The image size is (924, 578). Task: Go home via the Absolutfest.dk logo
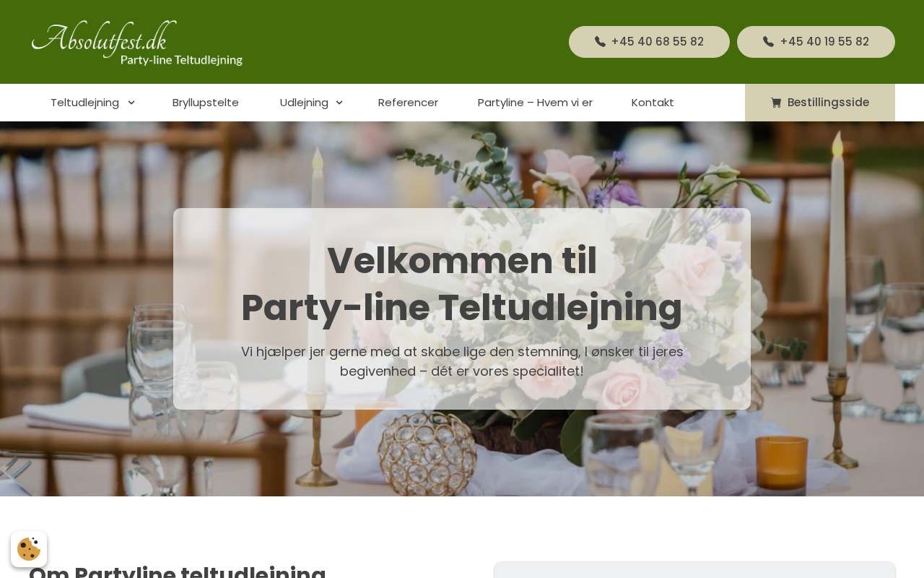pyautogui.click(x=137, y=43)
